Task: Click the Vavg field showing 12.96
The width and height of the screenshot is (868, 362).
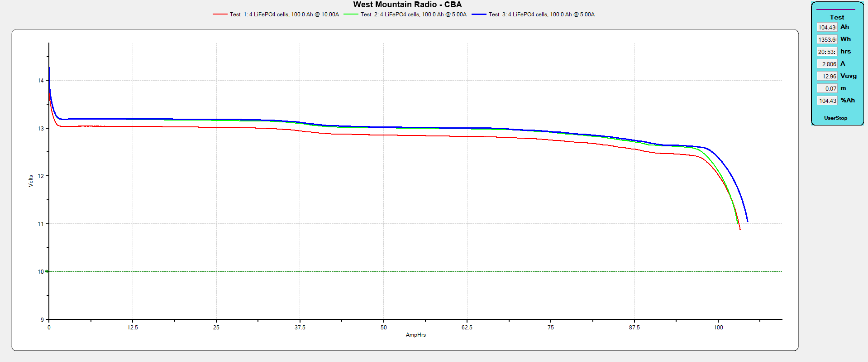Action: [x=827, y=77]
